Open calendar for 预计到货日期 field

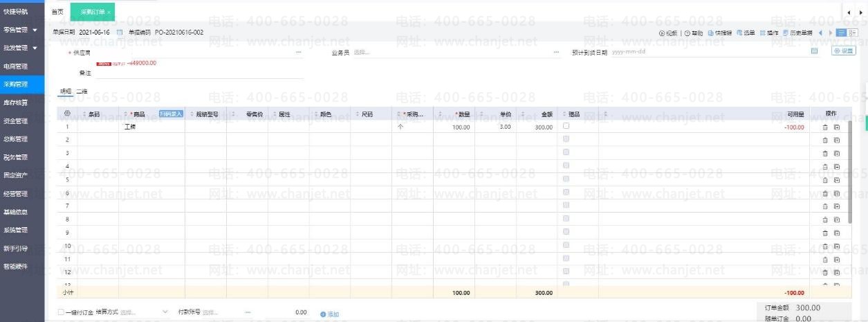click(x=814, y=51)
